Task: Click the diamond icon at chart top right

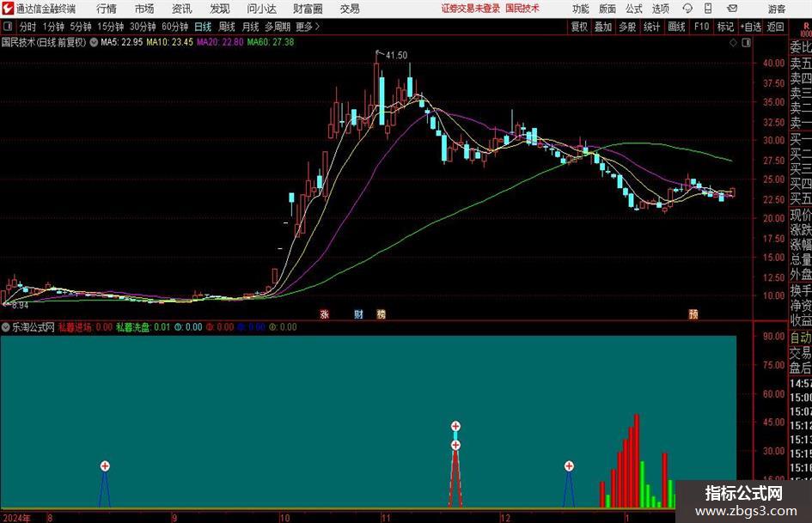Action: [733, 43]
